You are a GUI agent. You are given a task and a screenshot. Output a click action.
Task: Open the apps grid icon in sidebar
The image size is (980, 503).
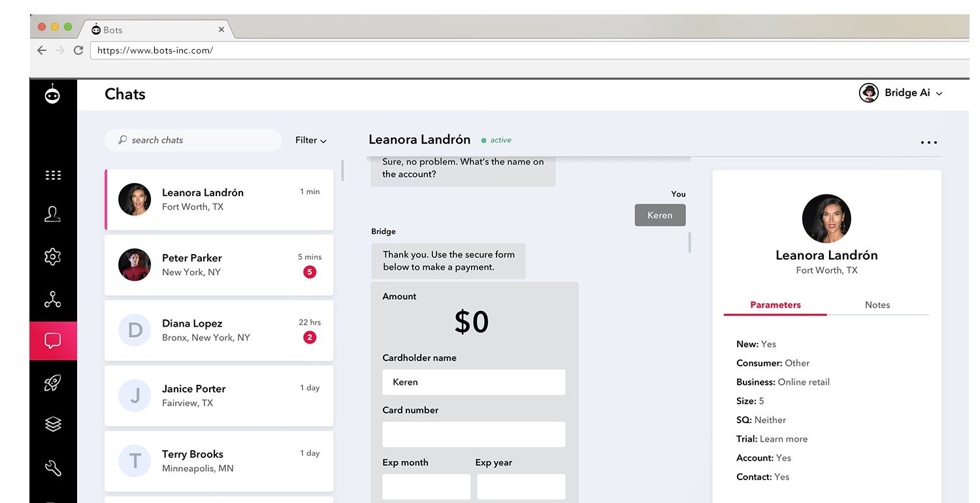(53, 174)
